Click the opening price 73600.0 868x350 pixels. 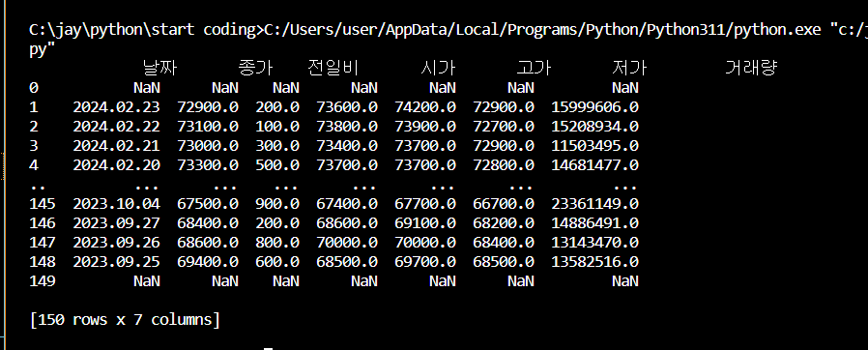[x=347, y=107]
